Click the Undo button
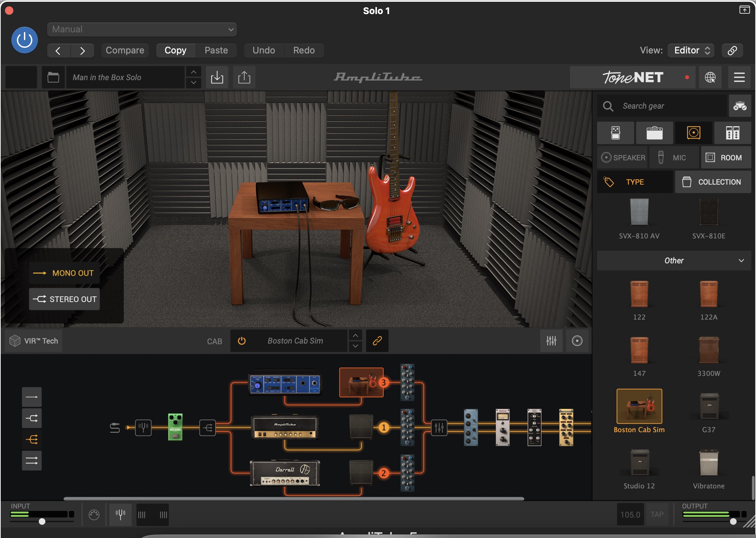Viewport: 756px width, 538px height. [x=264, y=50]
